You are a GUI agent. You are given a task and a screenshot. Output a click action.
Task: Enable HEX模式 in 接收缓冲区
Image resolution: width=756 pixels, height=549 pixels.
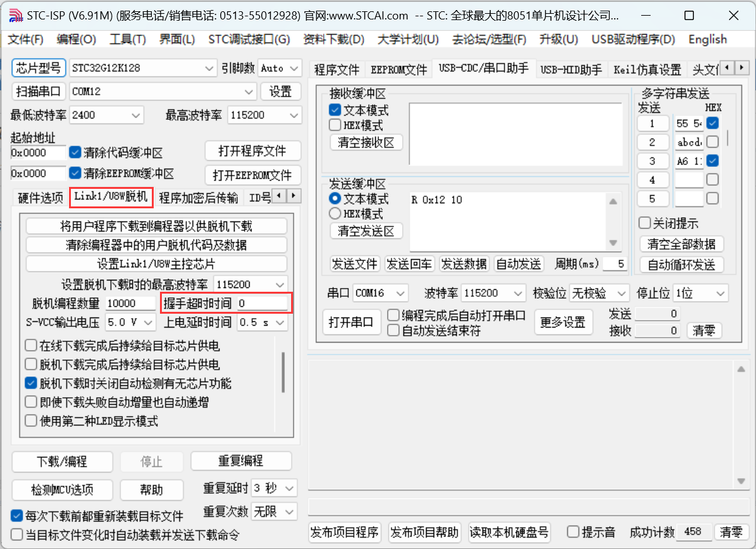point(335,125)
